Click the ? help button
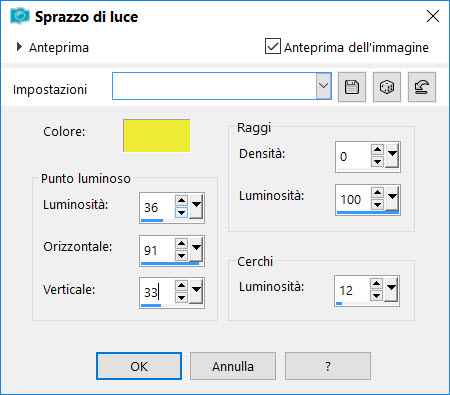Screen dimensions: 450x395 [x=328, y=366]
